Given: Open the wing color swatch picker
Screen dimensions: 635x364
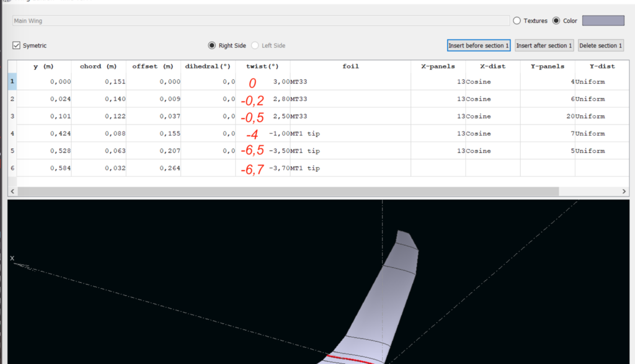Looking at the screenshot, I should (603, 20).
